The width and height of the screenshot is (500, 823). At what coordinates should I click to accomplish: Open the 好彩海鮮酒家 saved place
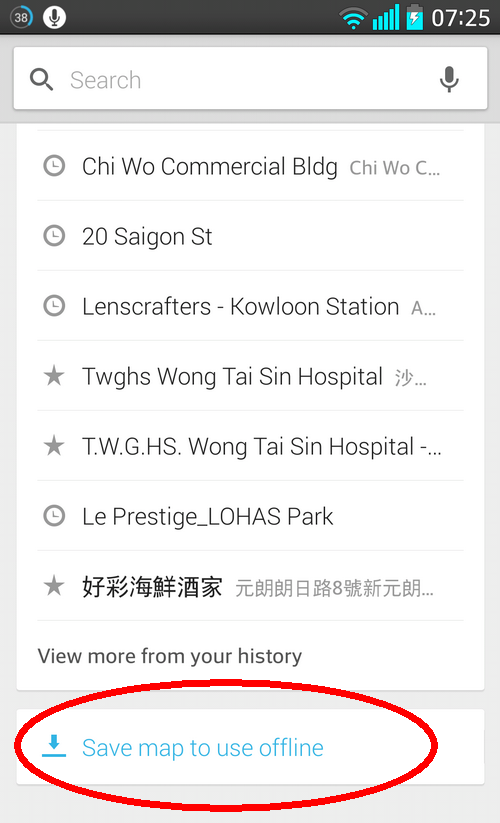click(x=250, y=586)
